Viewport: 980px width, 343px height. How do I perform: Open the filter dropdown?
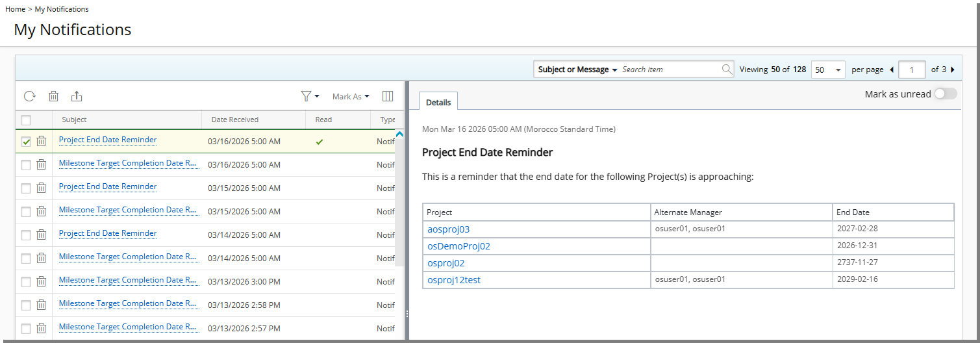(310, 96)
